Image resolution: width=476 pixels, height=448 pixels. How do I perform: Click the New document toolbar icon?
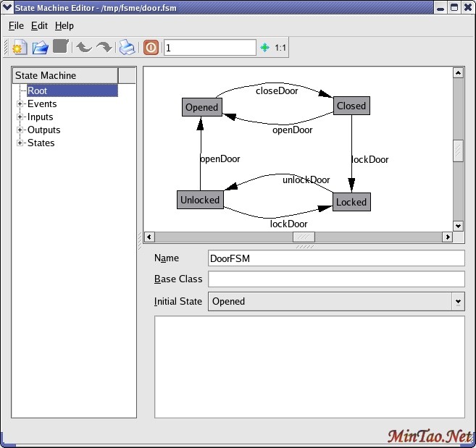pos(20,48)
